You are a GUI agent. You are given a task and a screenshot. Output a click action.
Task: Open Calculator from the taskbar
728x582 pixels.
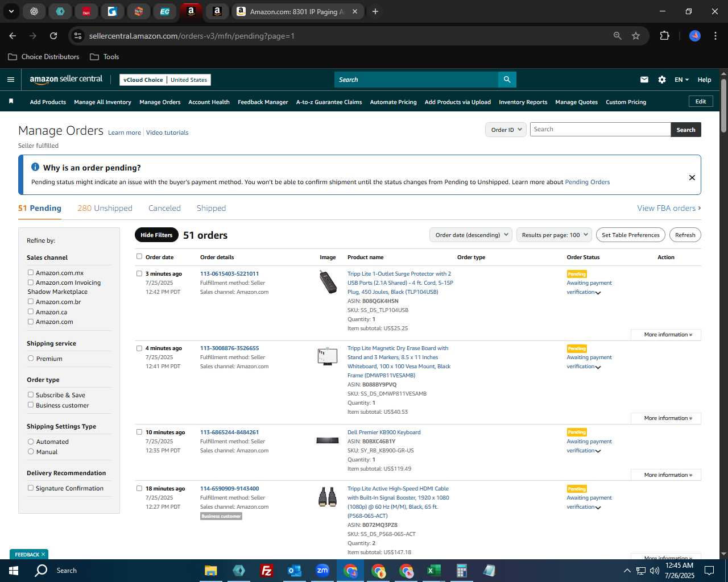tap(461, 571)
